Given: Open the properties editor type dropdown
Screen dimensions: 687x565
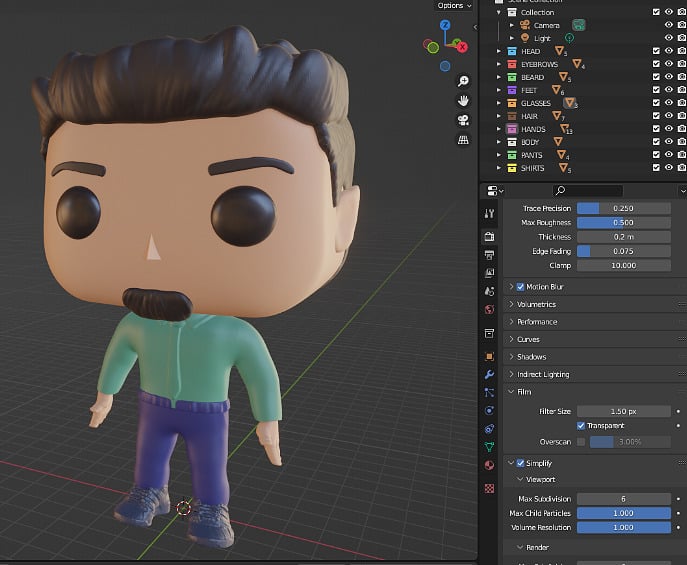Looking at the screenshot, I should click(x=495, y=191).
